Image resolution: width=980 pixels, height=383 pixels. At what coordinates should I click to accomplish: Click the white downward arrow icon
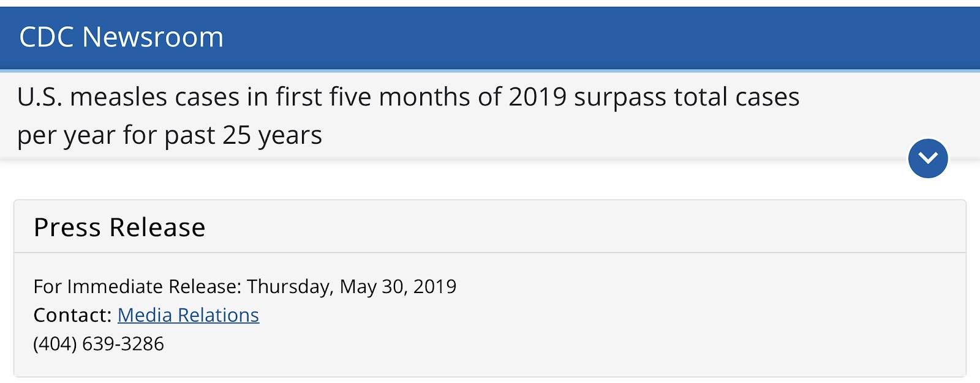(928, 158)
